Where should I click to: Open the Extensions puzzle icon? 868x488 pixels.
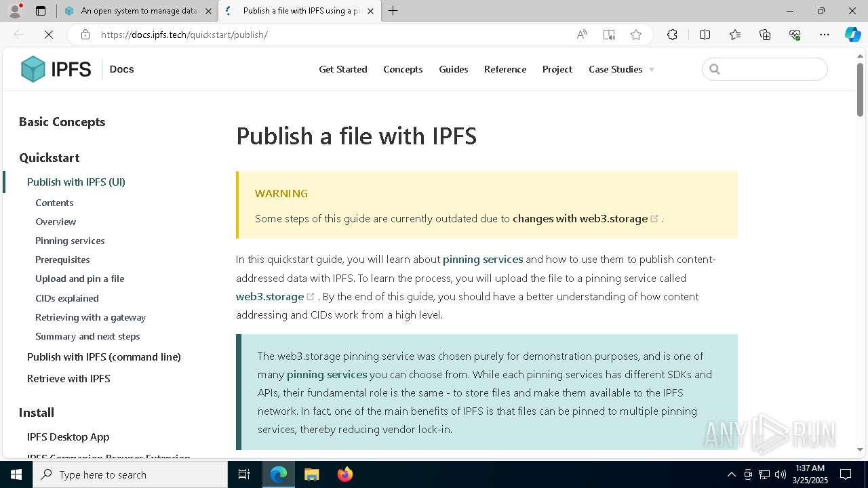(x=672, y=35)
